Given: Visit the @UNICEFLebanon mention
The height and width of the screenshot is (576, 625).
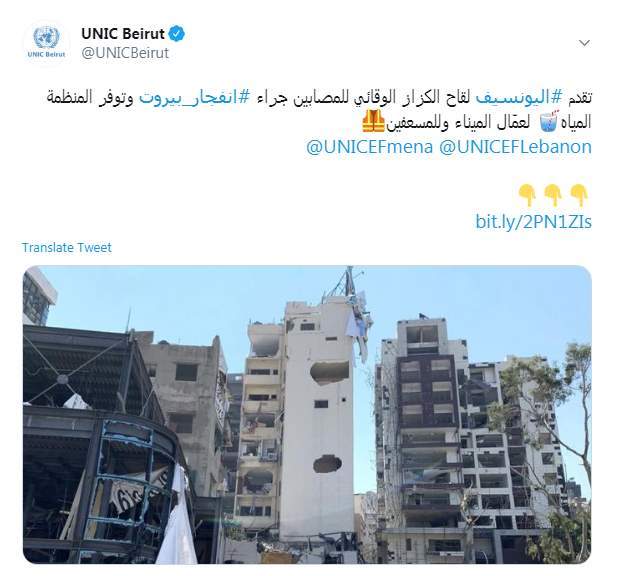Looking at the screenshot, I should (515, 147).
